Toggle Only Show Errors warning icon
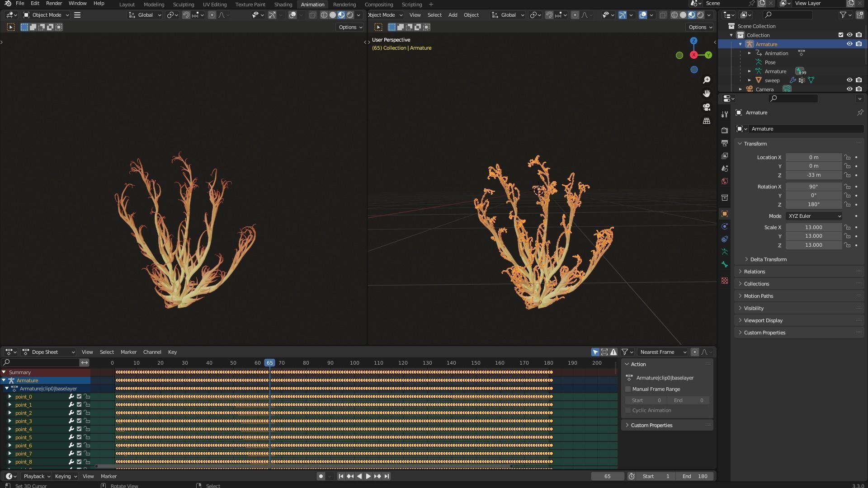The image size is (868, 488). point(613,352)
